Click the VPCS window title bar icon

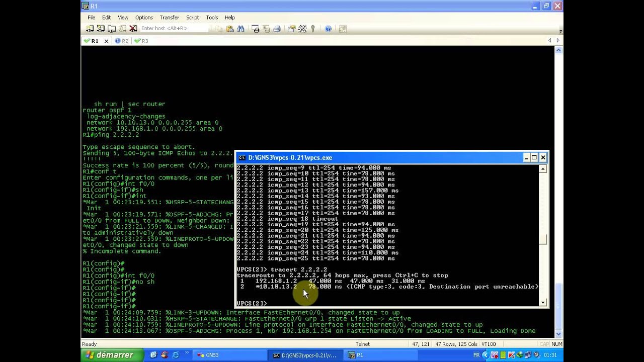coord(242,157)
